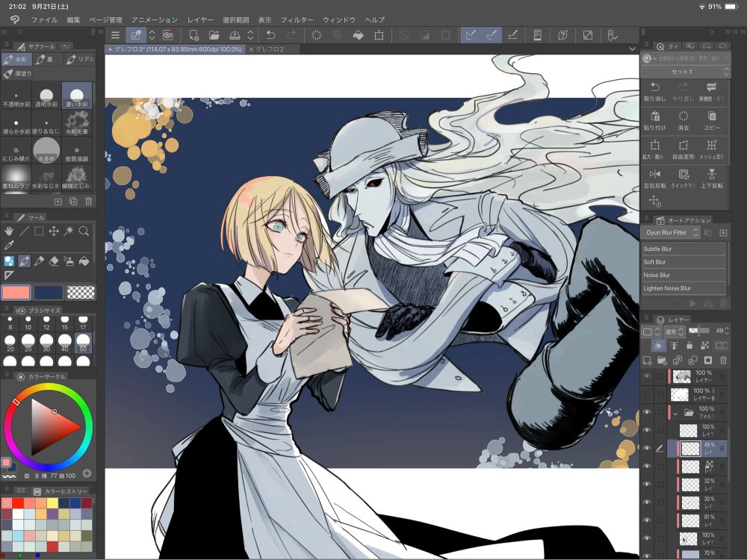Click 自由変形 (Free transform) in Quick Access
The height and width of the screenshot is (560, 747).
tap(684, 149)
